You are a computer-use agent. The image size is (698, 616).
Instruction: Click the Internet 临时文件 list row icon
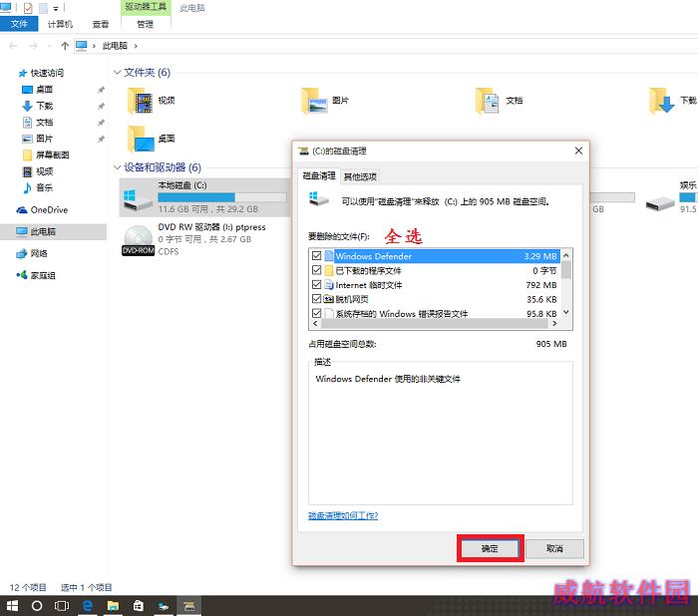[329, 285]
